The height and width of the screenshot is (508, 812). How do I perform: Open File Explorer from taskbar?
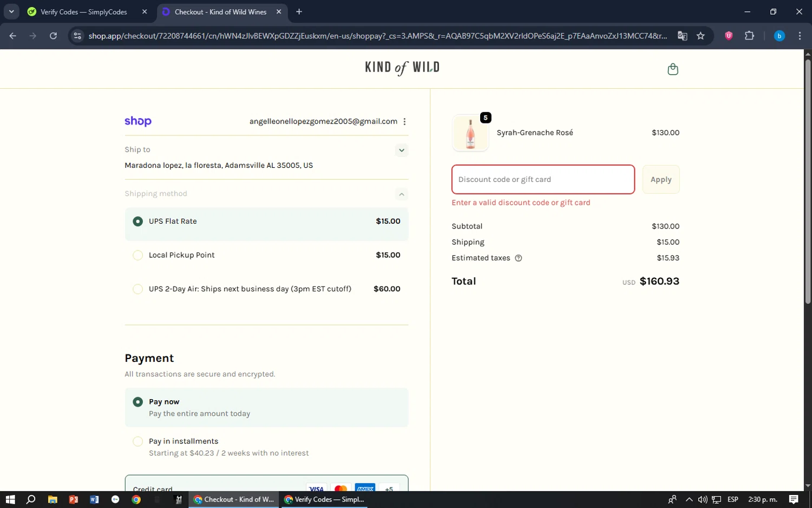click(53, 499)
